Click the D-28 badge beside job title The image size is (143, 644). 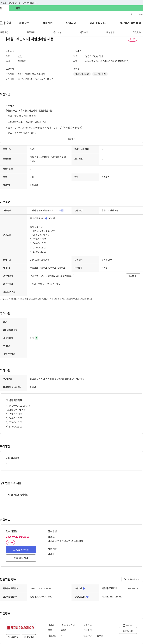point(132,39)
